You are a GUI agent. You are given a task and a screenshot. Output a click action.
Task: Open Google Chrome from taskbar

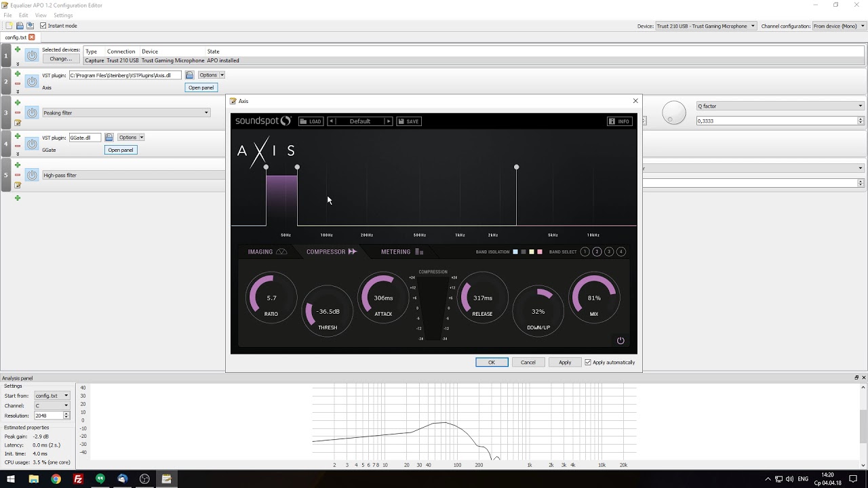click(x=56, y=479)
